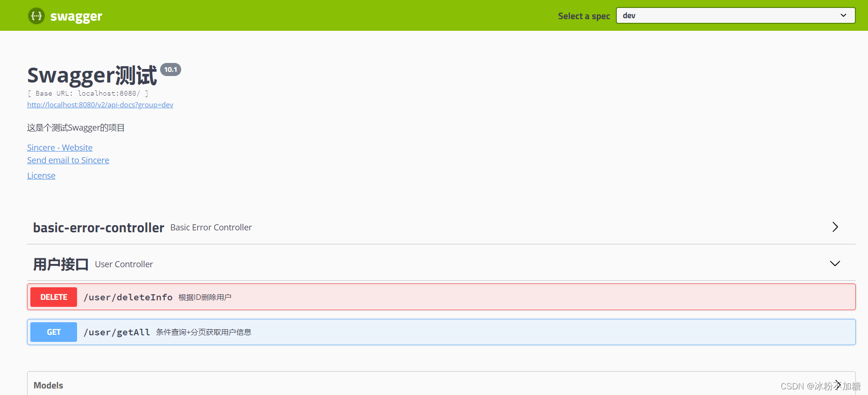This screenshot has width=868, height=395.
Task: Expand the /user/getAll operation
Action: (441, 332)
